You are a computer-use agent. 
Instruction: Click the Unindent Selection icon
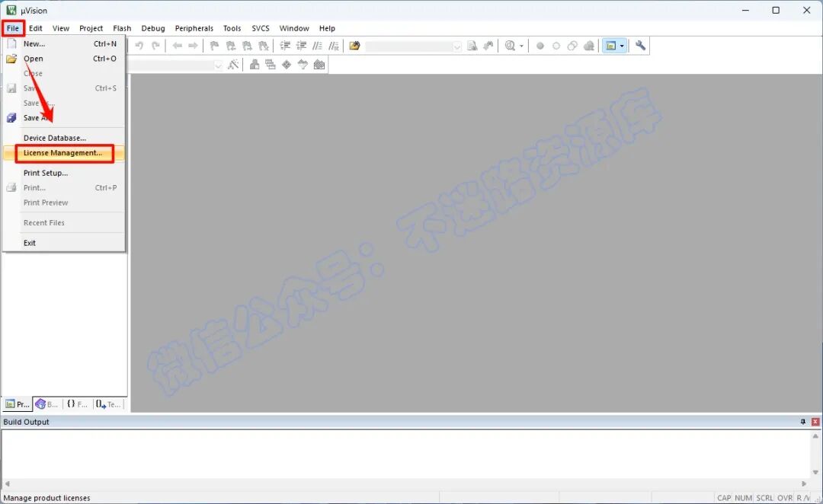pos(301,46)
